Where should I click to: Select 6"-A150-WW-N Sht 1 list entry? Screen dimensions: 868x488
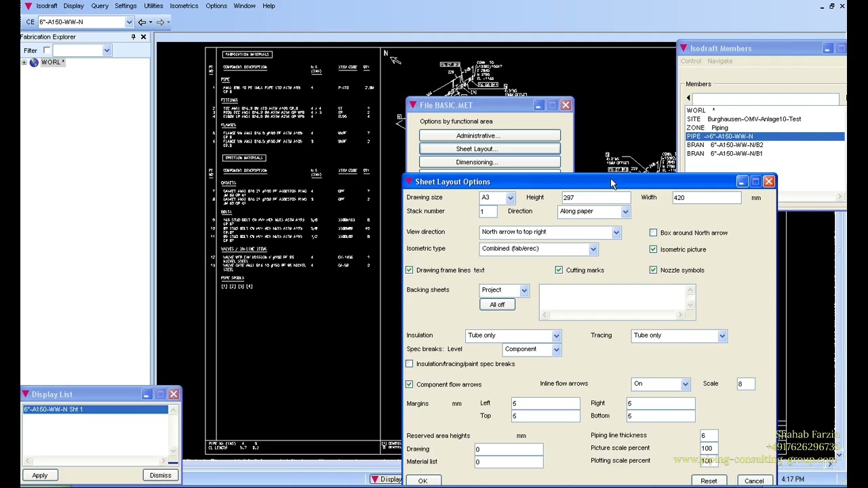pos(95,409)
